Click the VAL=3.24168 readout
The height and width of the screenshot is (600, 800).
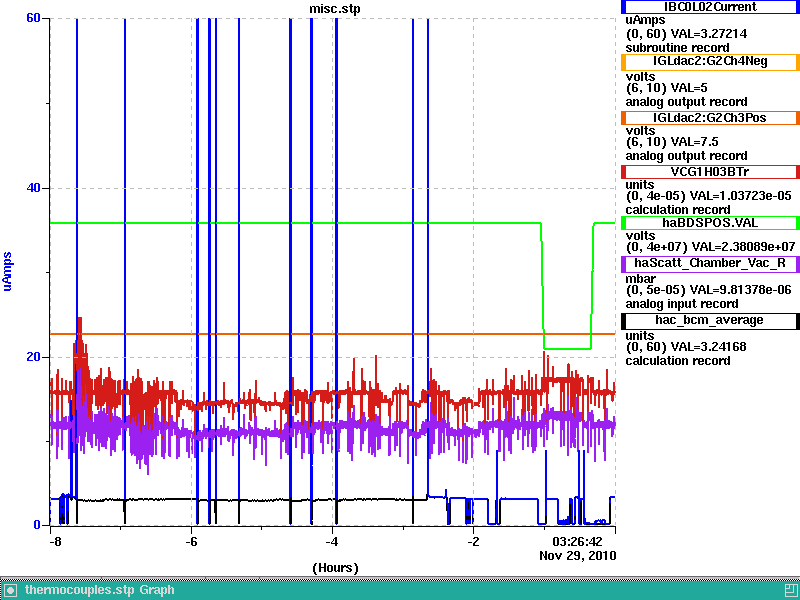point(708,347)
